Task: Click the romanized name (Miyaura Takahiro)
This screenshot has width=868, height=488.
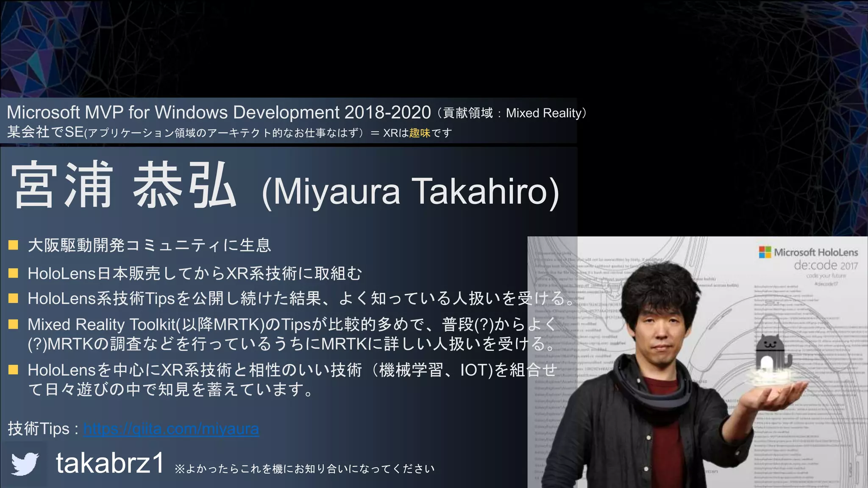Action: tap(410, 191)
